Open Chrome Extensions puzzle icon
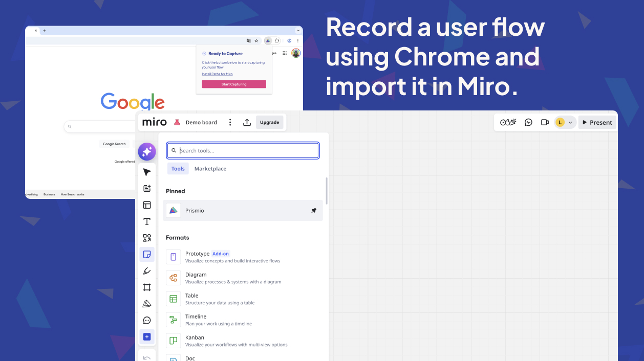Image resolution: width=644 pixels, height=361 pixels. tap(276, 40)
